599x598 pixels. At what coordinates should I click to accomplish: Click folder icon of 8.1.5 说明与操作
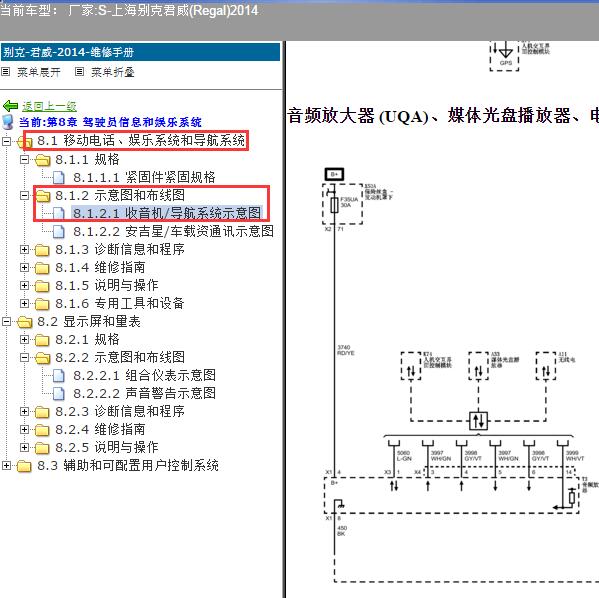pyautogui.click(x=42, y=286)
